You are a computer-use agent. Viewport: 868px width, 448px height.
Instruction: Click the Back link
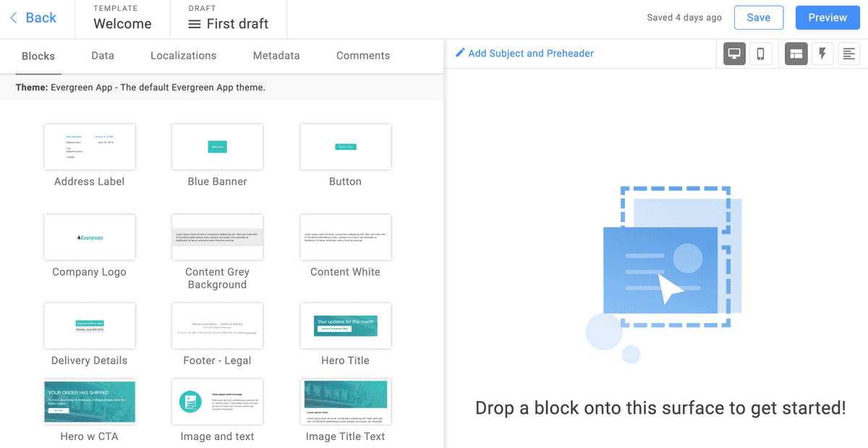coord(36,17)
